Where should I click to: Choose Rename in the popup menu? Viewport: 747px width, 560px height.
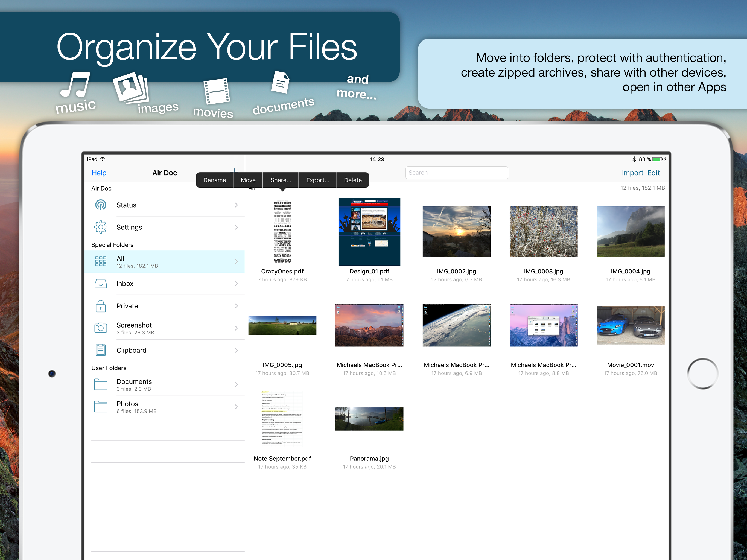(x=215, y=180)
